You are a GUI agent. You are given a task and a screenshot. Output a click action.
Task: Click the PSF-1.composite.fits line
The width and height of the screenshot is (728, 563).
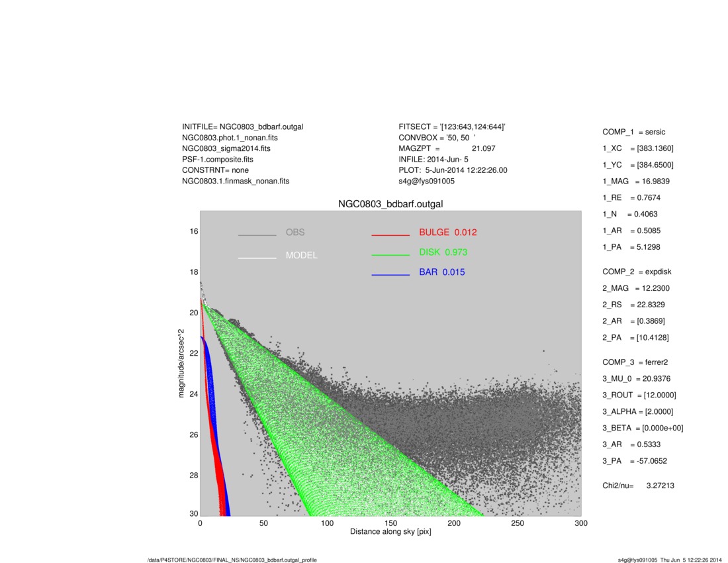coord(218,160)
